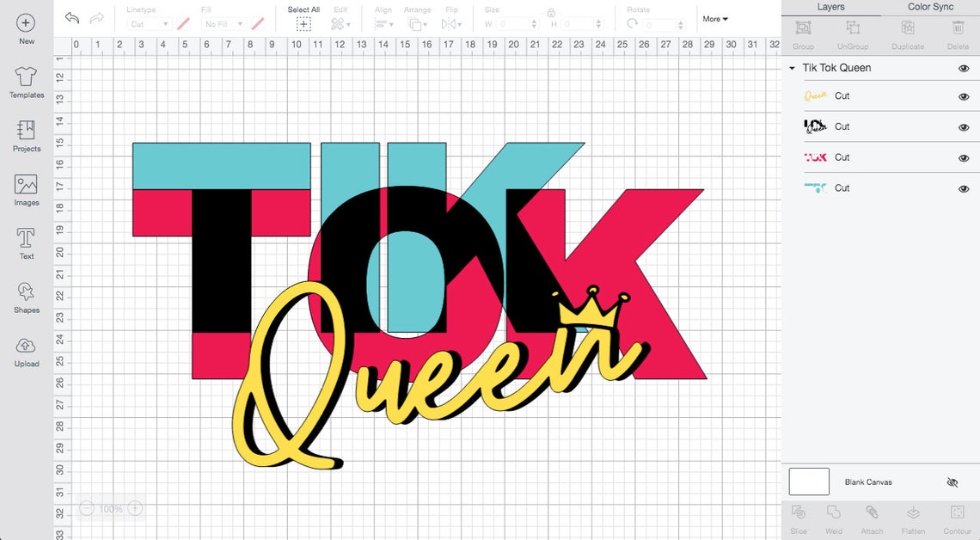
Task: Zoom out with the minus button
Action: click(x=87, y=509)
